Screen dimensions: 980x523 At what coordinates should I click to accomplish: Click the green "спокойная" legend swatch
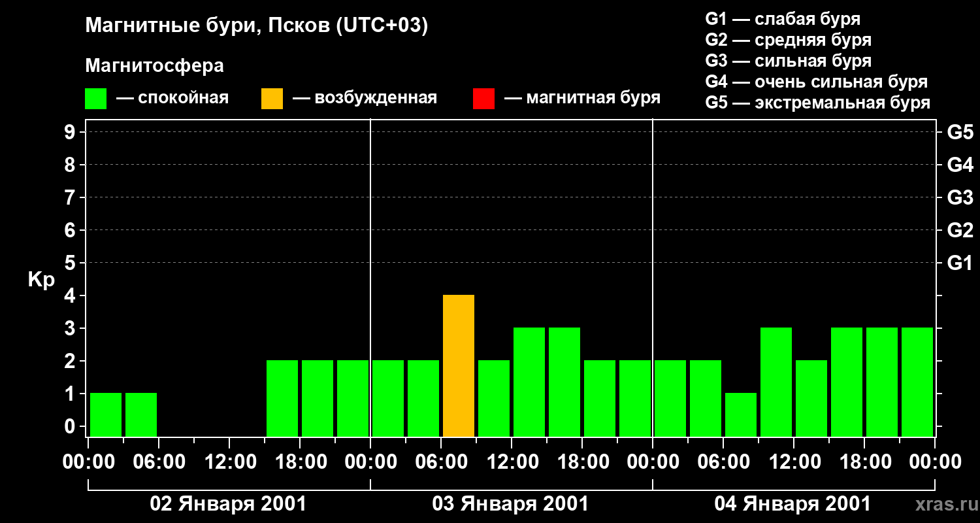point(95,99)
